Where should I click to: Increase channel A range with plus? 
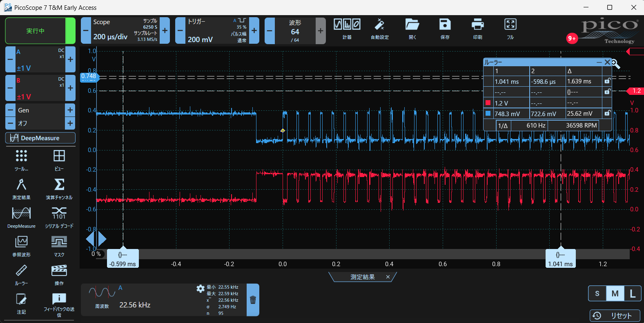click(70, 59)
